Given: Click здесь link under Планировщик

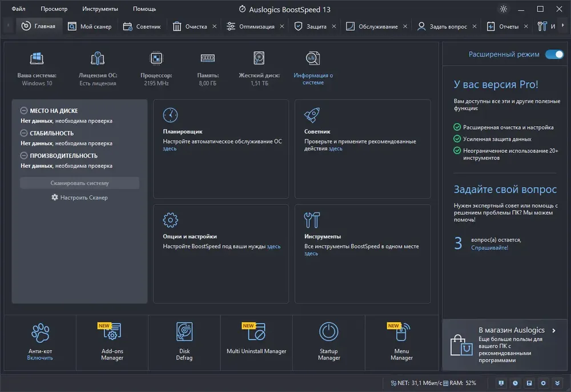Looking at the screenshot, I should (x=170, y=149).
